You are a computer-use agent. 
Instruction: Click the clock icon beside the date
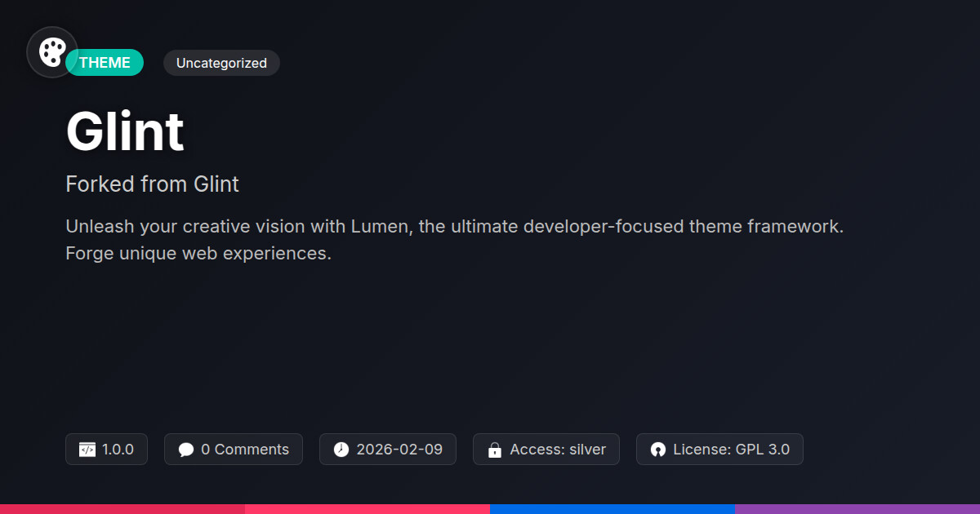[341, 450]
